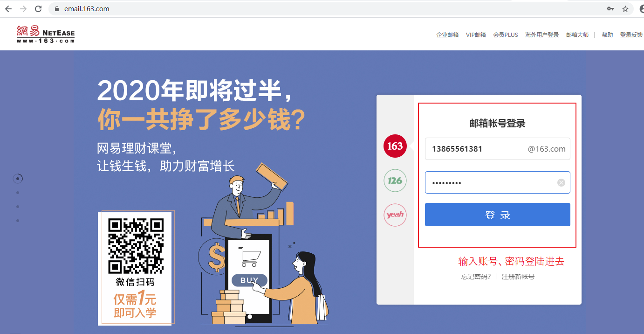Reload the page with refresh icon
The height and width of the screenshot is (334, 644).
click(x=38, y=9)
